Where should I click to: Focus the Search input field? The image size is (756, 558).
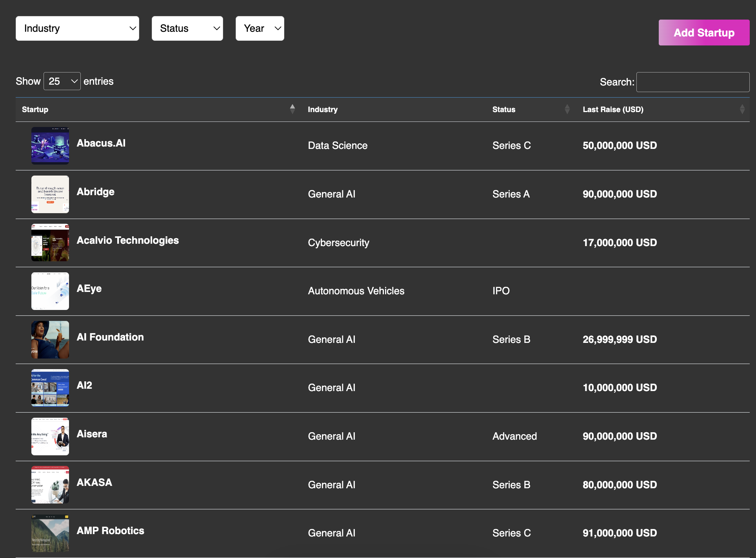693,82
